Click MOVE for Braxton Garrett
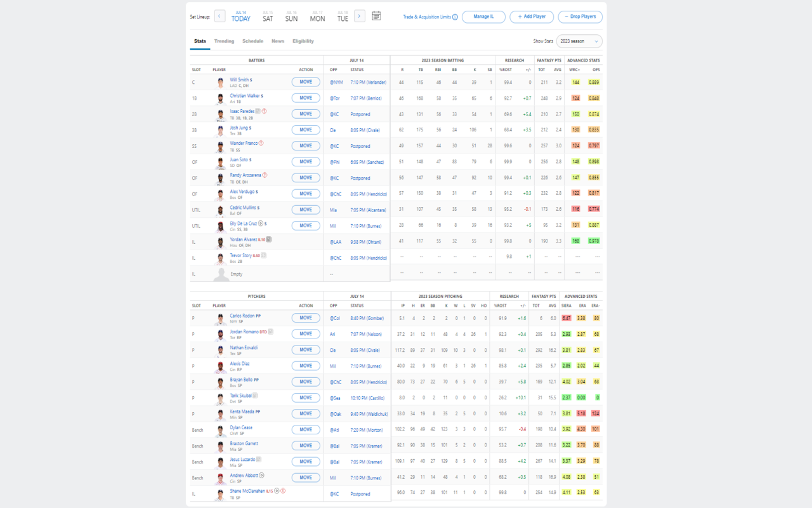The image size is (812, 508). tap(306, 446)
